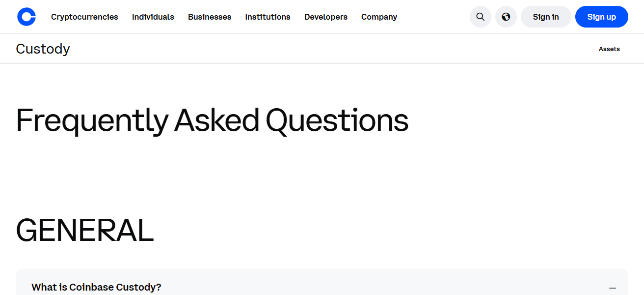The image size is (644, 295).
Task: Go to the Assets link
Action: click(609, 49)
